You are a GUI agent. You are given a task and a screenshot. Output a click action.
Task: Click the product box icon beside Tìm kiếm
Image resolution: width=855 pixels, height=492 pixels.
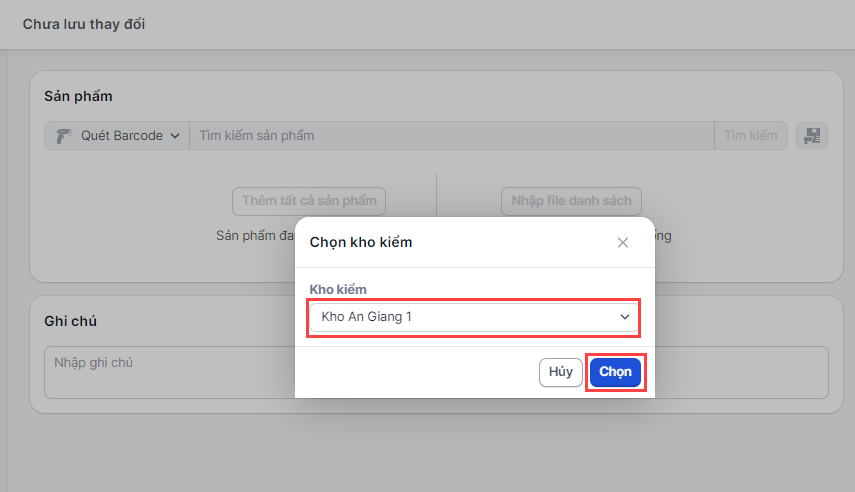tap(812, 135)
